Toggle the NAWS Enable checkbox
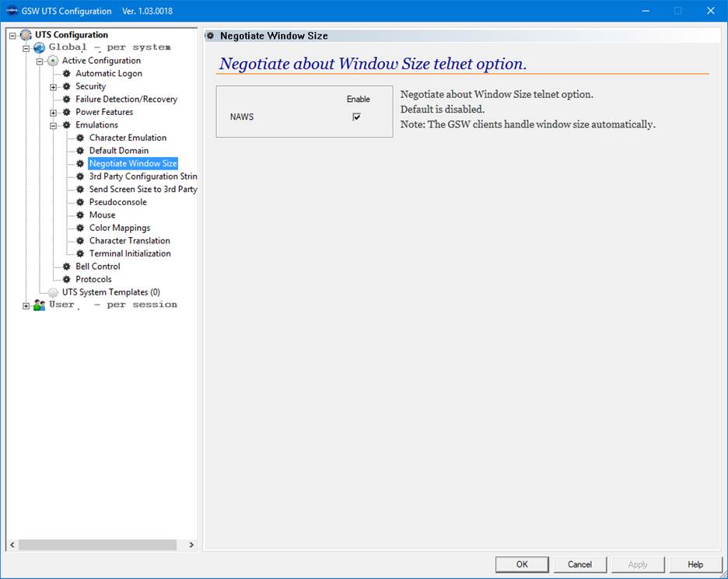This screenshot has height=579, width=728. tap(356, 117)
